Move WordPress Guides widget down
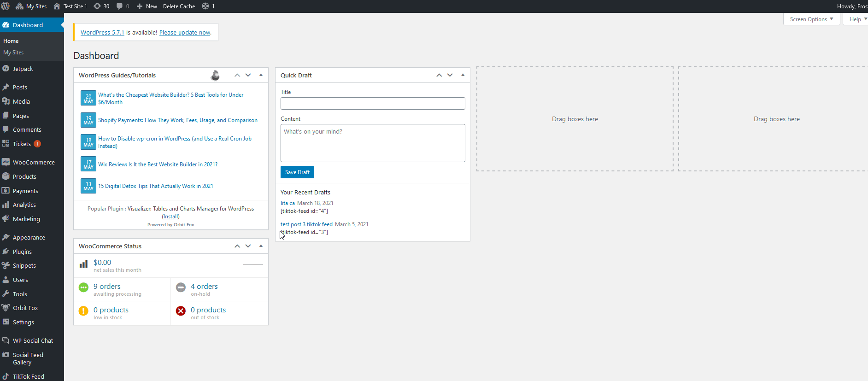This screenshot has height=381, width=868. click(248, 75)
